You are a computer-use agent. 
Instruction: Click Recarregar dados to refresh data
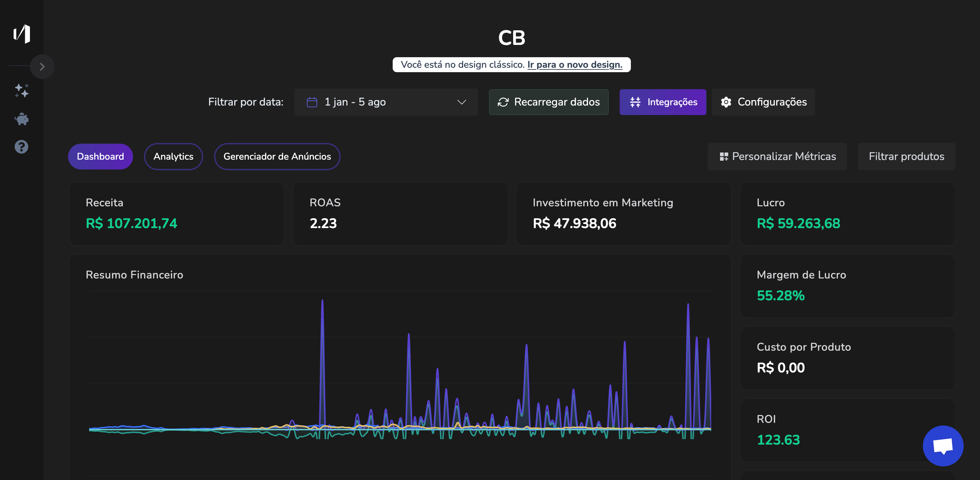coord(549,102)
